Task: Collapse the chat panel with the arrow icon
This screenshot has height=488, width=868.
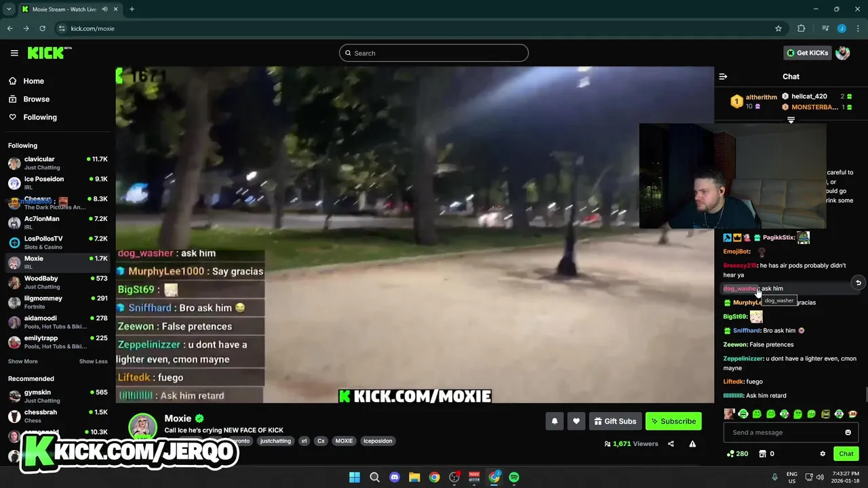Action: click(x=723, y=77)
